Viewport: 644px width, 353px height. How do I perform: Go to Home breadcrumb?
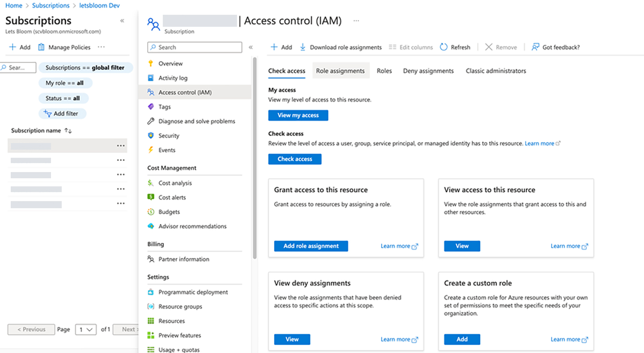coord(13,5)
